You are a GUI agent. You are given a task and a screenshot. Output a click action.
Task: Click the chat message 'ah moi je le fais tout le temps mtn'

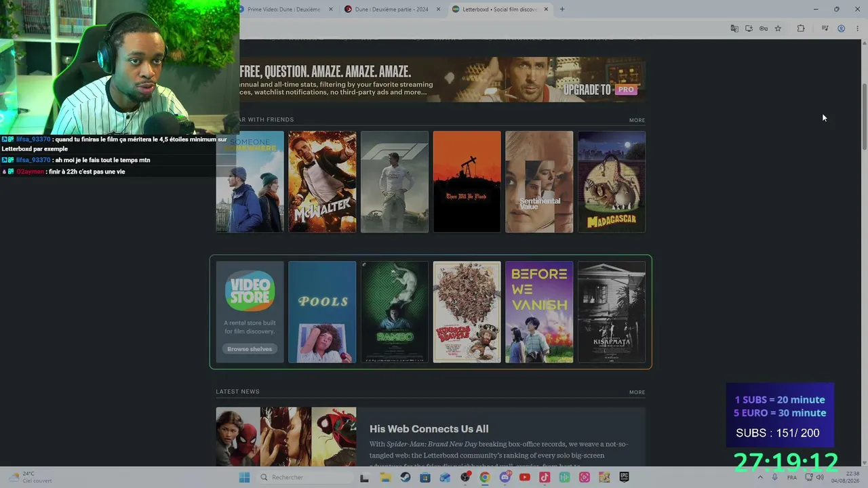[x=102, y=160]
